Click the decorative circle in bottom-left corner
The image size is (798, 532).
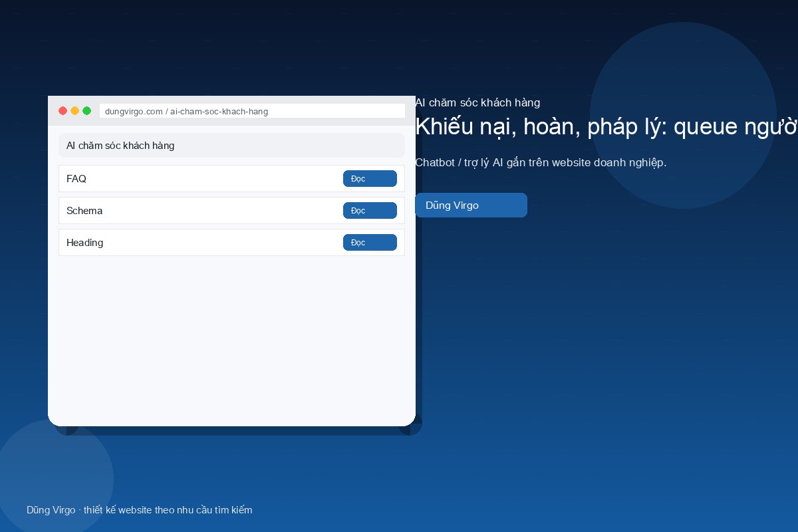pyautogui.click(x=57, y=477)
